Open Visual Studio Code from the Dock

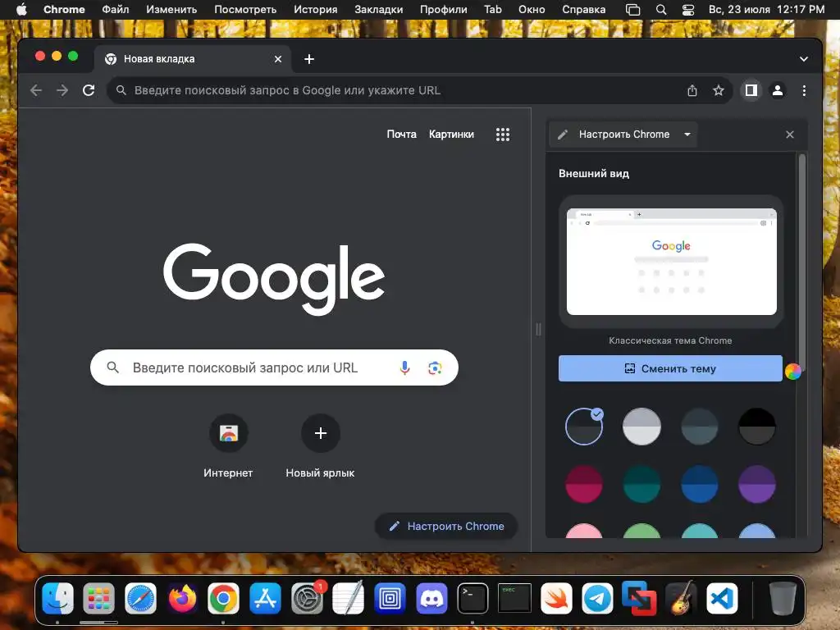(722, 598)
